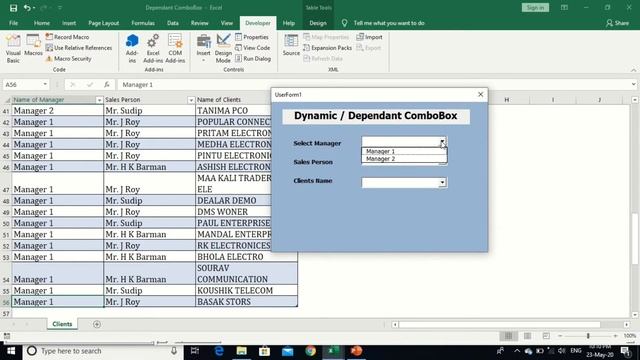Click the Insert Function fx icon
640x360 pixels.
(x=107, y=84)
